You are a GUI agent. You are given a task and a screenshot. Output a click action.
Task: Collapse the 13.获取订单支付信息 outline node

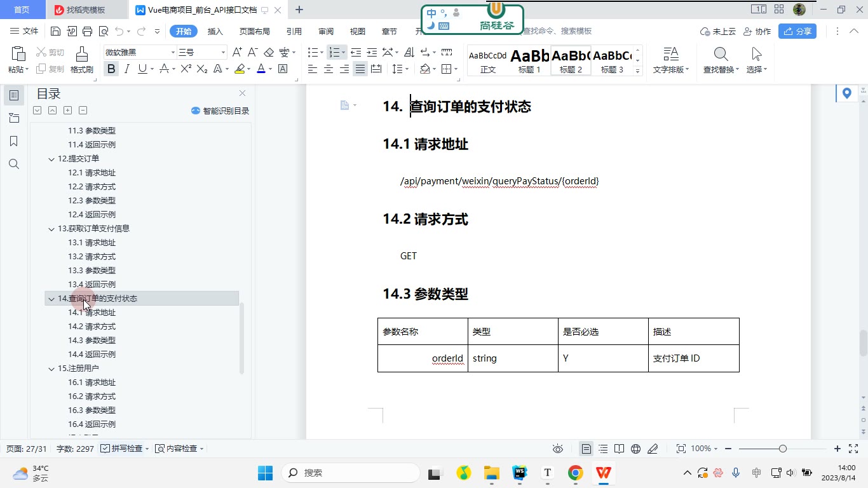click(x=51, y=229)
